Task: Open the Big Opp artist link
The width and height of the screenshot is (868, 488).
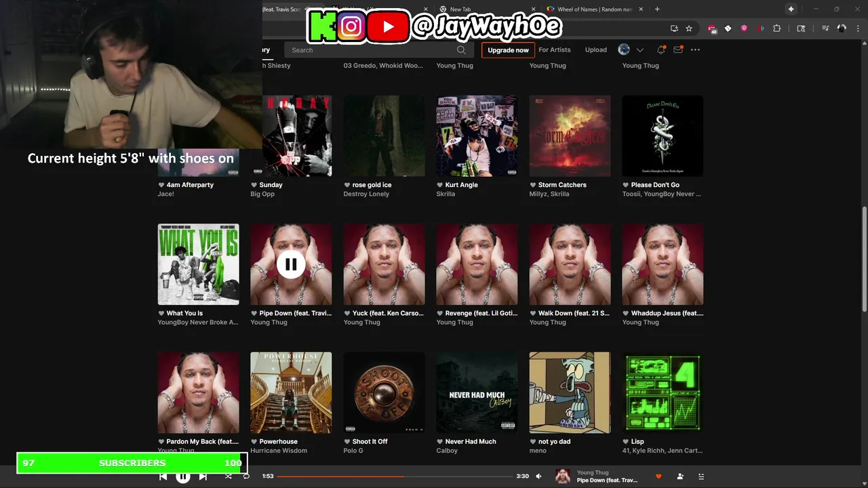Action: click(262, 194)
